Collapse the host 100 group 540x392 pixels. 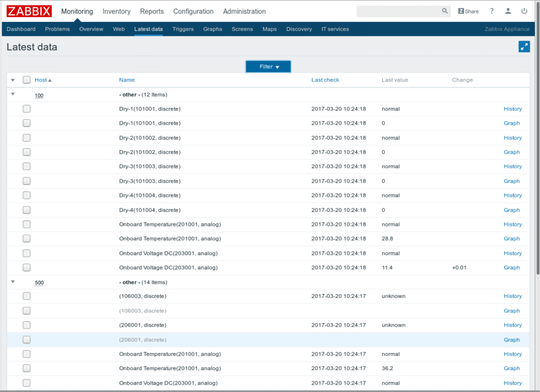point(13,95)
